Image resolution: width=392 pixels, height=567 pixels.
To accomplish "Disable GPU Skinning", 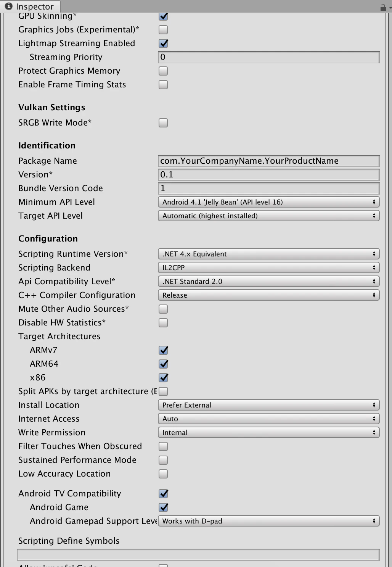I will (x=163, y=16).
